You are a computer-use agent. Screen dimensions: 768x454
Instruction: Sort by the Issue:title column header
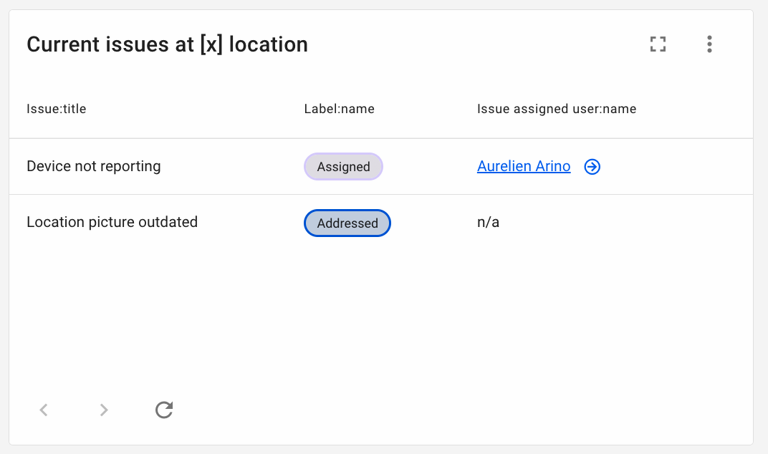point(57,109)
